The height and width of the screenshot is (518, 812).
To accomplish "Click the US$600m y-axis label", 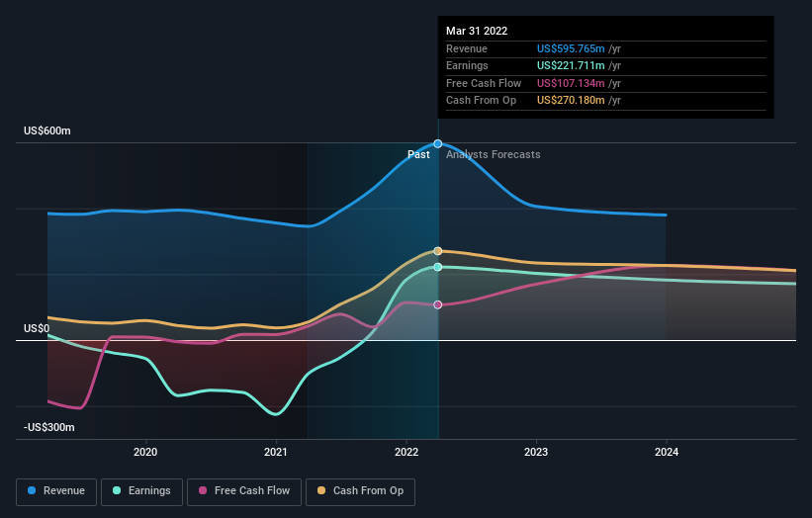I will [x=48, y=130].
